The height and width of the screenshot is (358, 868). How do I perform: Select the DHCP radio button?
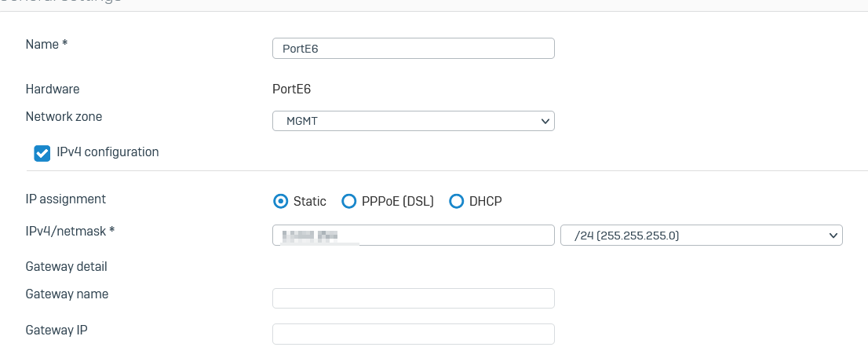456,201
